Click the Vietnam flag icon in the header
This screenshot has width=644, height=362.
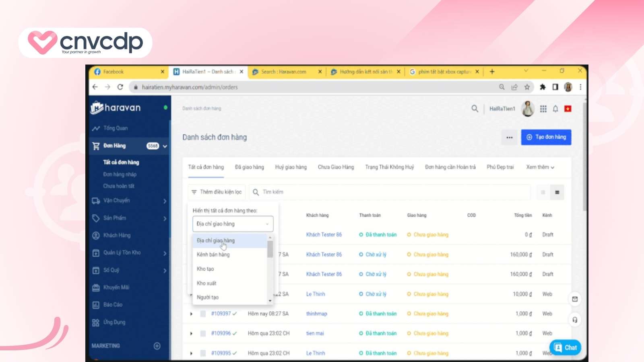pos(568,109)
